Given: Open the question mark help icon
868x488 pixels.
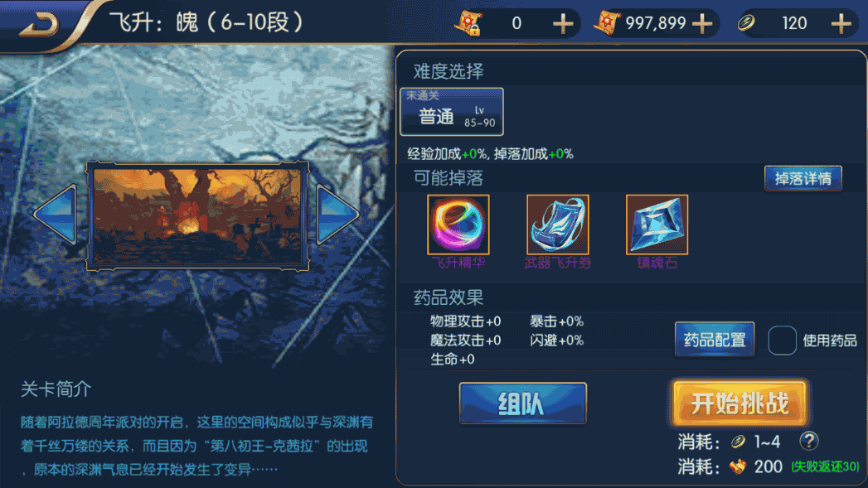Looking at the screenshot, I should click(809, 441).
